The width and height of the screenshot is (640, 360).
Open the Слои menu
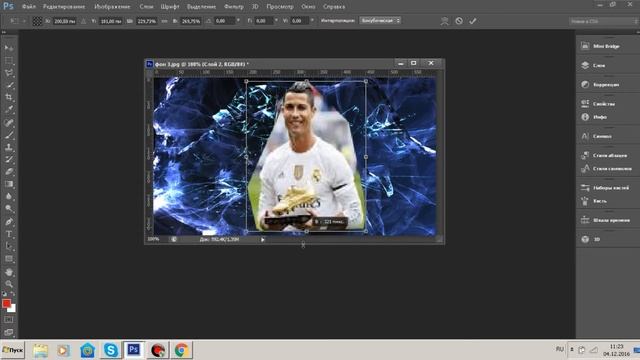[146, 7]
